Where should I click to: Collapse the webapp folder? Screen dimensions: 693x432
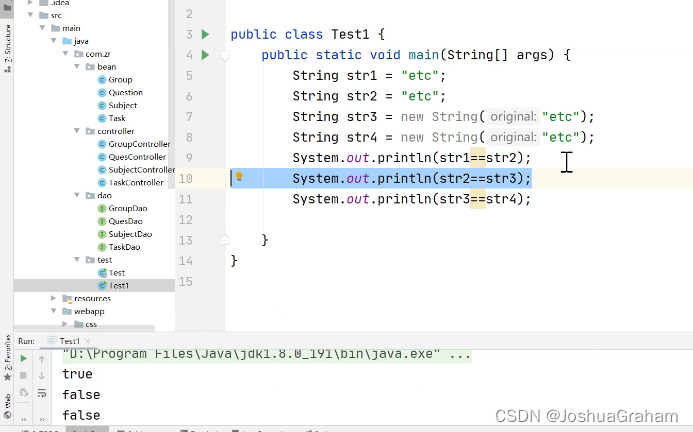53,311
